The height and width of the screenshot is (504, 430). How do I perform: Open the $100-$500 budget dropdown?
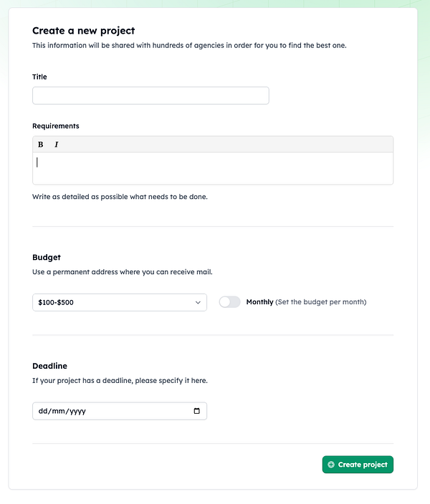point(115,303)
